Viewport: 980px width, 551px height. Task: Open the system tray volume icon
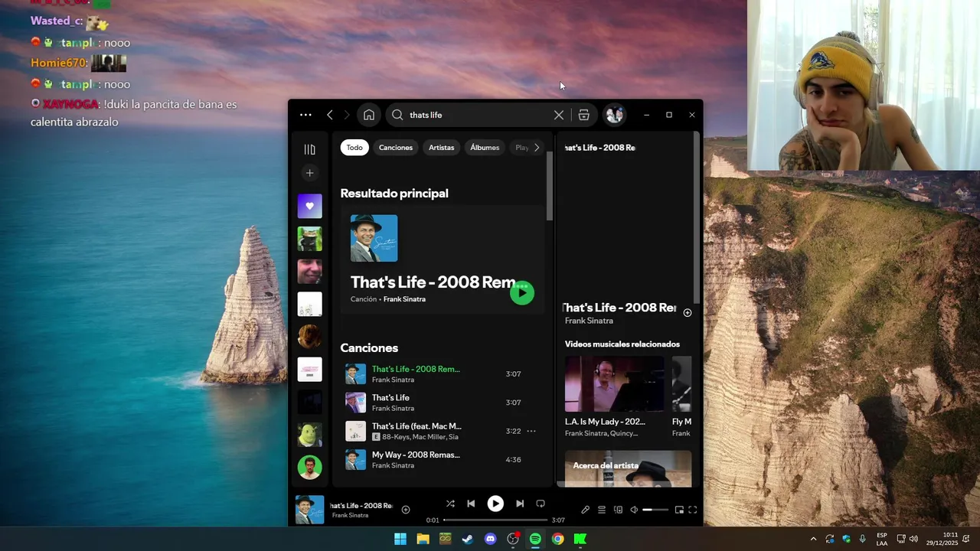913,539
